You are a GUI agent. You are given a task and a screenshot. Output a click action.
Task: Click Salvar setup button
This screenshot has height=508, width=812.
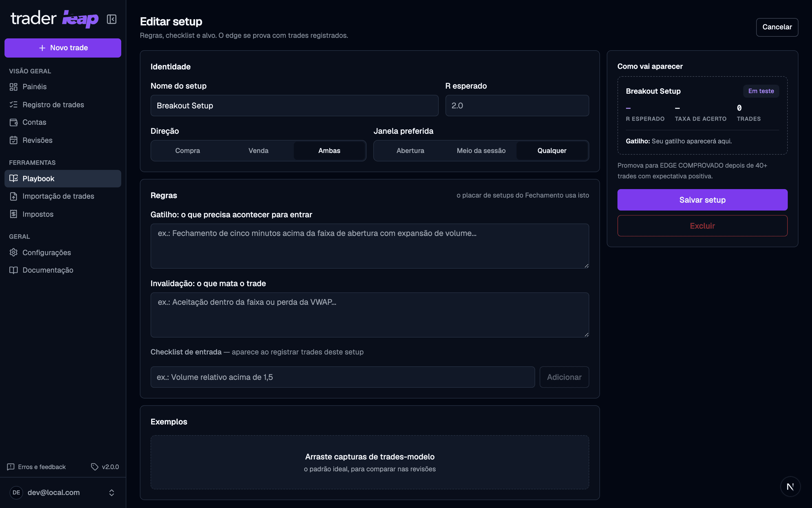702,200
